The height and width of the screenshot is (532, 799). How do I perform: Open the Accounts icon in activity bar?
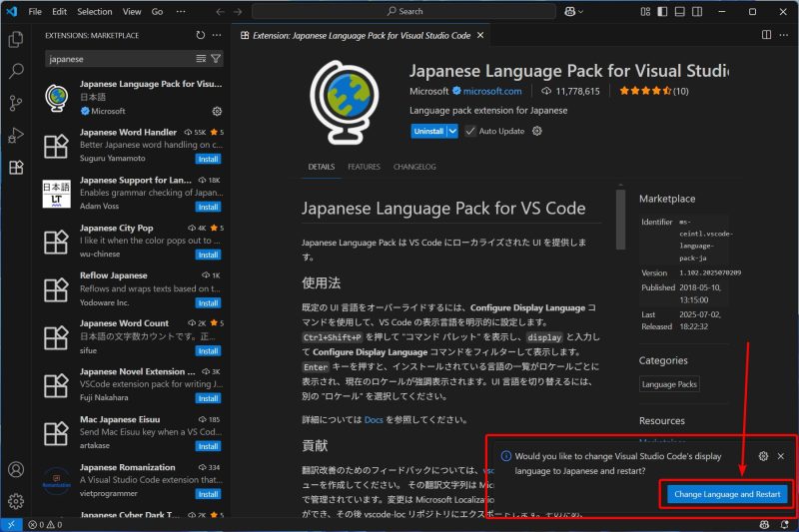click(16, 469)
